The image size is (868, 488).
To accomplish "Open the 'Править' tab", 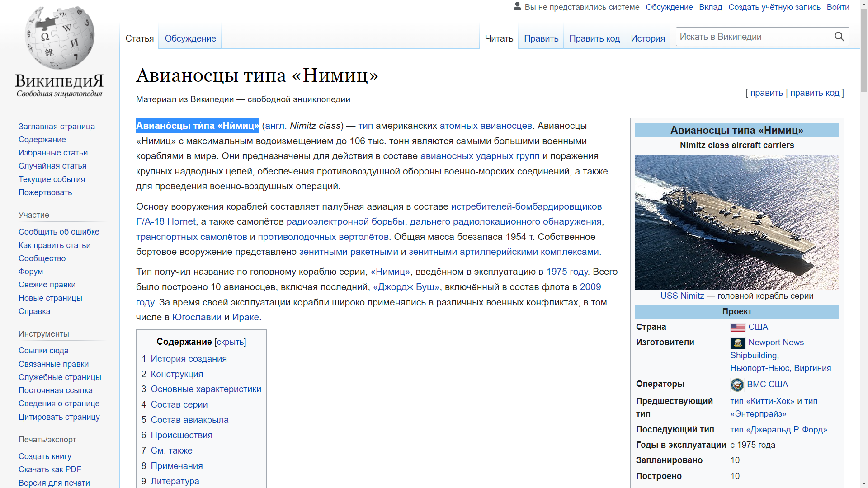I will coord(541,38).
